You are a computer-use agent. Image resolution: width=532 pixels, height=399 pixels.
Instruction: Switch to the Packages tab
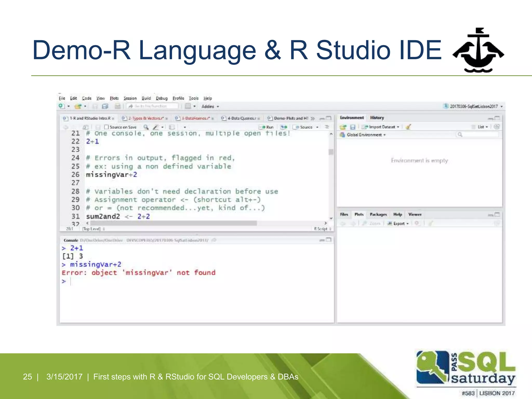(x=378, y=214)
